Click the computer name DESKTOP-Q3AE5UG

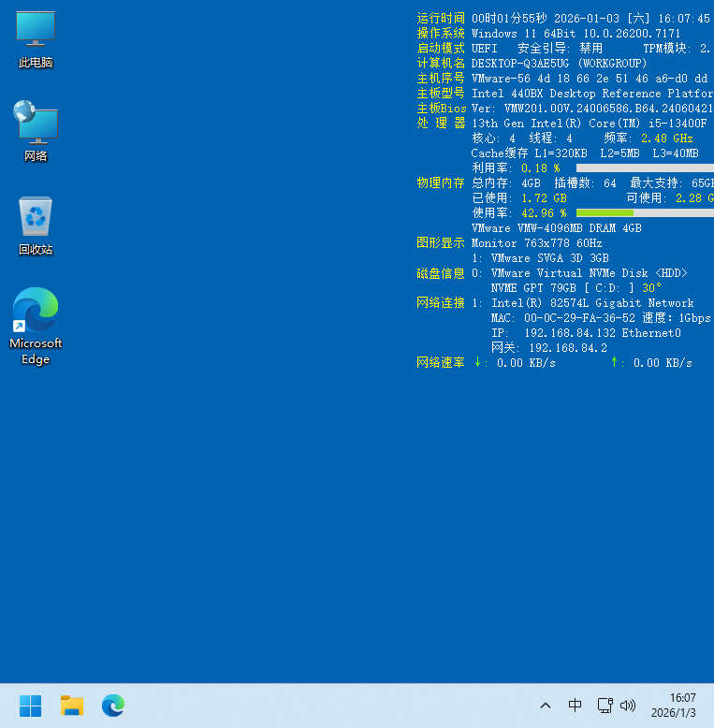(522, 64)
